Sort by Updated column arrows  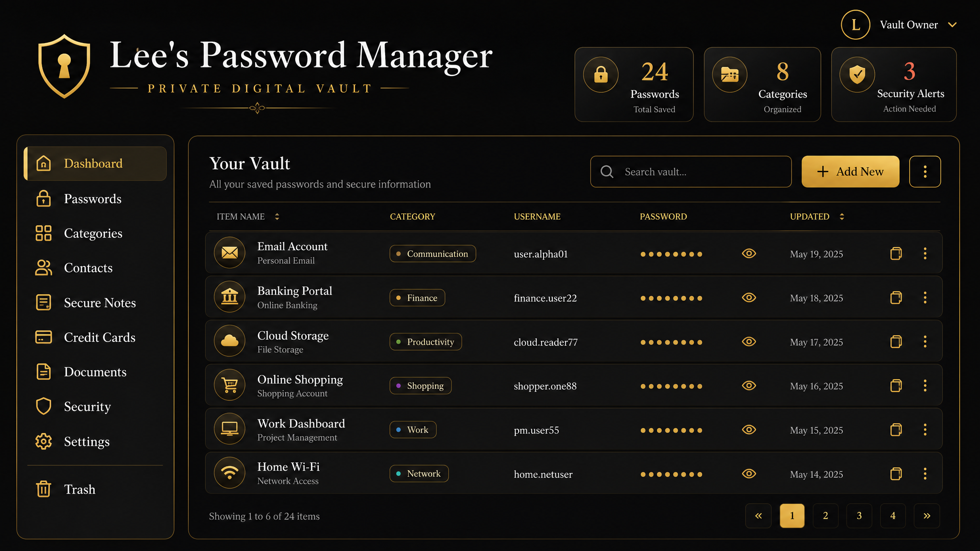tap(842, 217)
